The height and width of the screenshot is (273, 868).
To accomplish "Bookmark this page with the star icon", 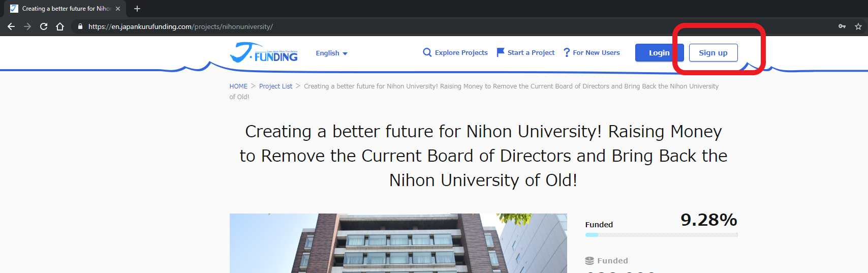I will pos(858,26).
